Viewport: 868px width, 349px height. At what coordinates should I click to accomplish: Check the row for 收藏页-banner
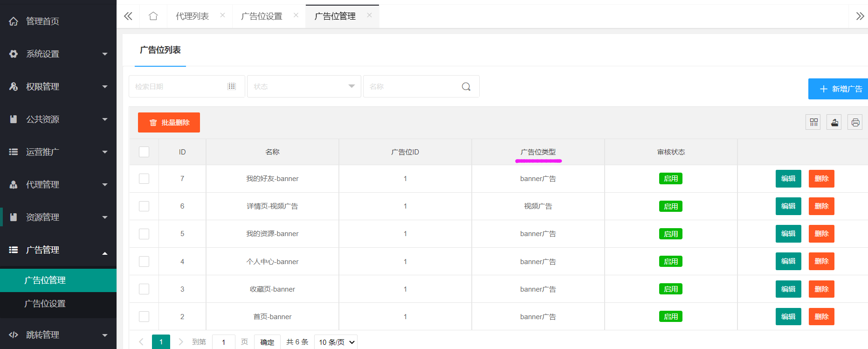(144, 289)
